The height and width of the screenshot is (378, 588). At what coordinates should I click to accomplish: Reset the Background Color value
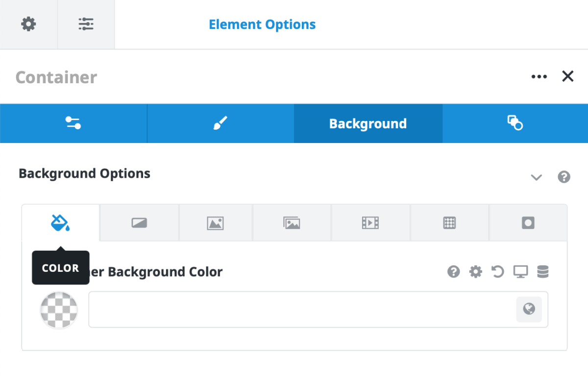coord(498,272)
